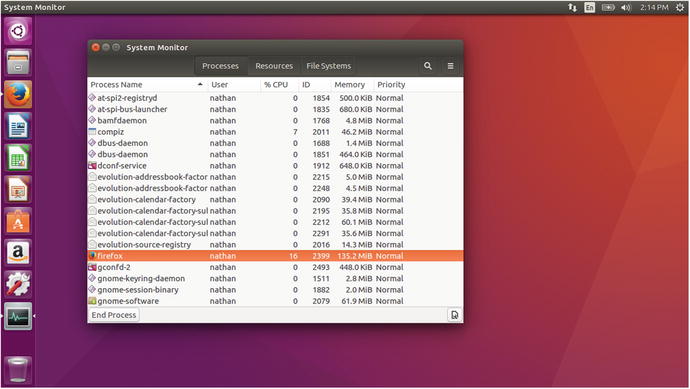Screen dimensions: 690x389
Task: Switch to the File Systems tab
Action: [329, 66]
